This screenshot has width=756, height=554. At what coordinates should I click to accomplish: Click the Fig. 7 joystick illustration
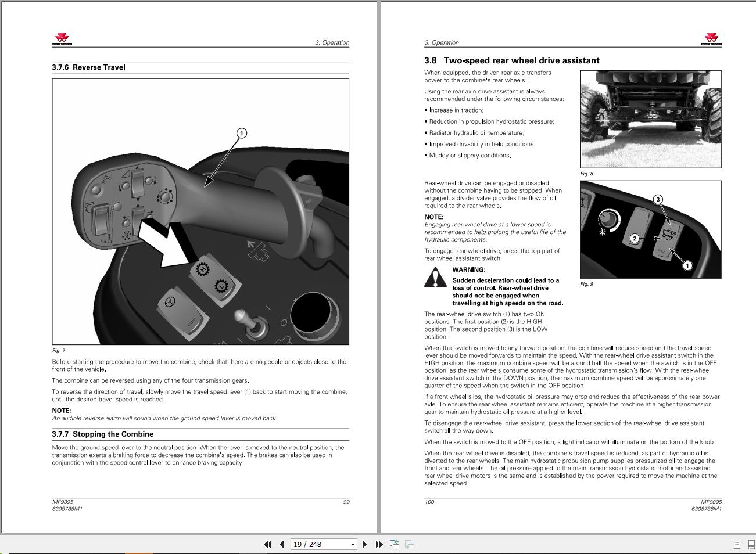(200, 211)
